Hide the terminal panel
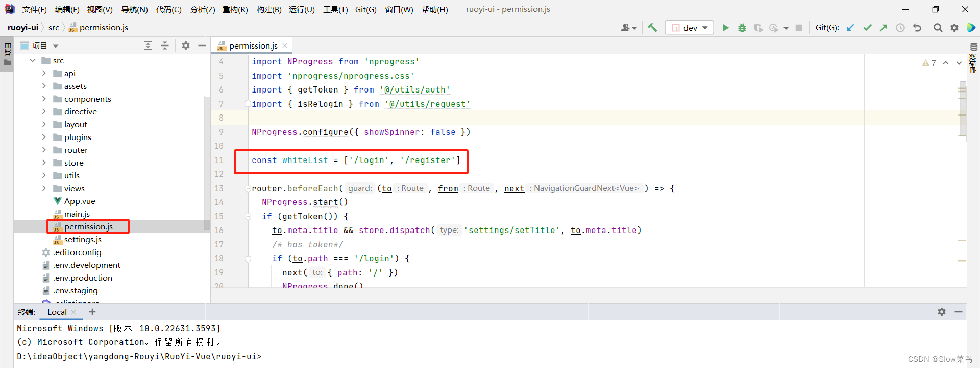 (x=959, y=312)
